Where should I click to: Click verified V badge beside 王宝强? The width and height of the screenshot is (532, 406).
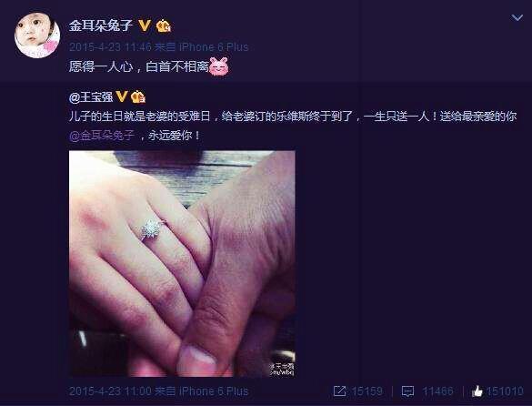[x=122, y=96]
